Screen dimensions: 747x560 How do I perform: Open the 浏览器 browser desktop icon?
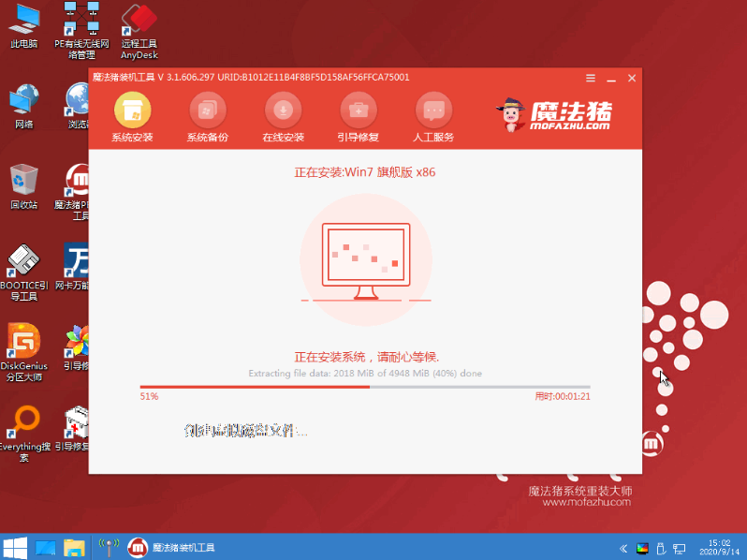(76, 107)
